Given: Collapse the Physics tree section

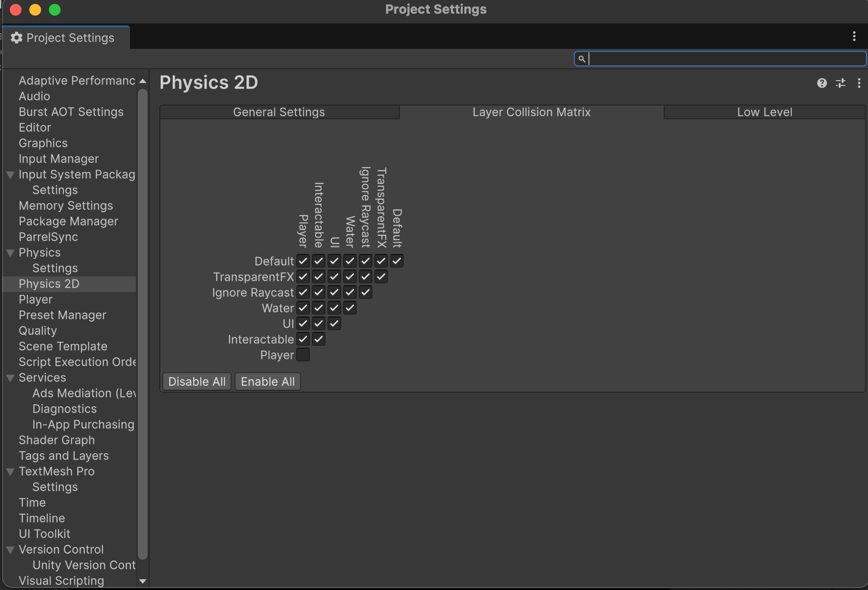Looking at the screenshot, I should click(10, 253).
